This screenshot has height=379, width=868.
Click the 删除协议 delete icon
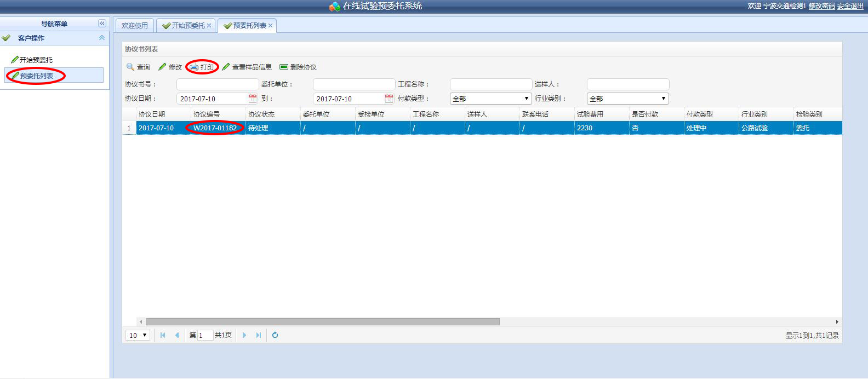[284, 67]
